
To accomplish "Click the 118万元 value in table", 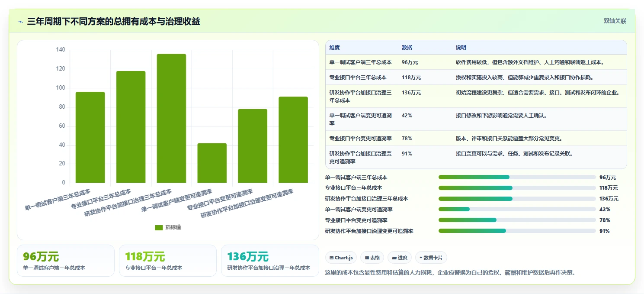I will click(x=411, y=78).
